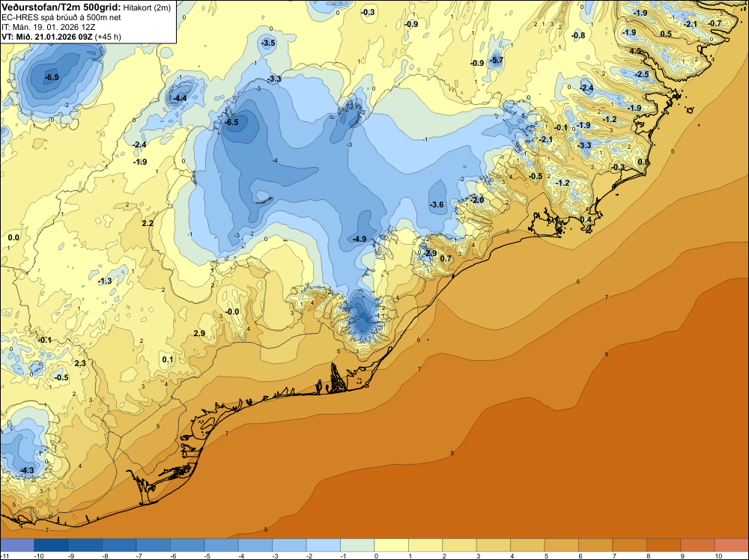
Task: Click the legend swatch between 9 and 10
Action: pyautogui.click(x=698, y=545)
